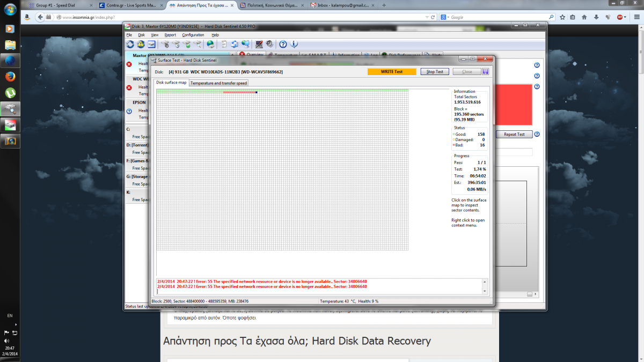Select the D: [Torrent] partition
The image size is (644, 362).
click(x=136, y=149)
